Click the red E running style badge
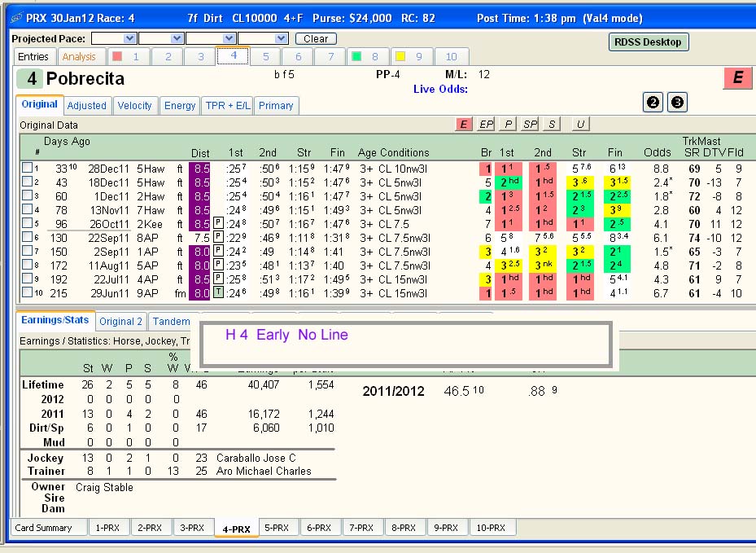The height and width of the screenshot is (553, 756). point(737,77)
